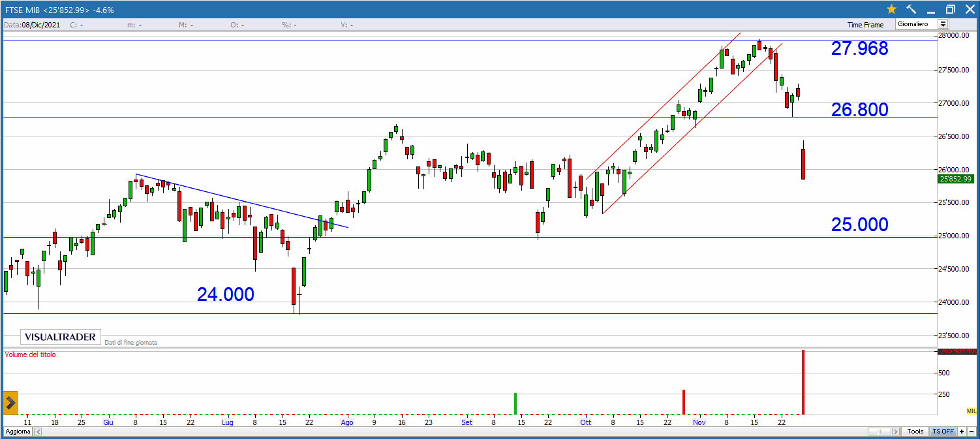Click the 26.800 support level label
Screen dimensions: 980x440
click(x=859, y=110)
